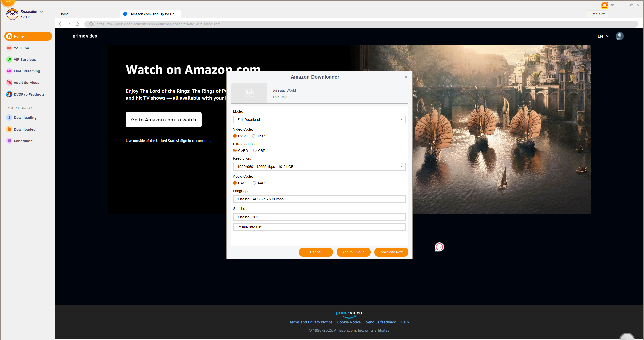Click the 'Live outside of the United States?' text

(152, 141)
